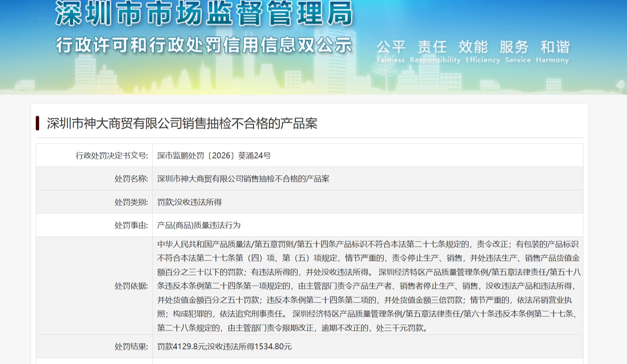Click the 处罚类别 value 罚款;没收违法所得
The height and width of the screenshot is (364, 627).
pos(189,202)
